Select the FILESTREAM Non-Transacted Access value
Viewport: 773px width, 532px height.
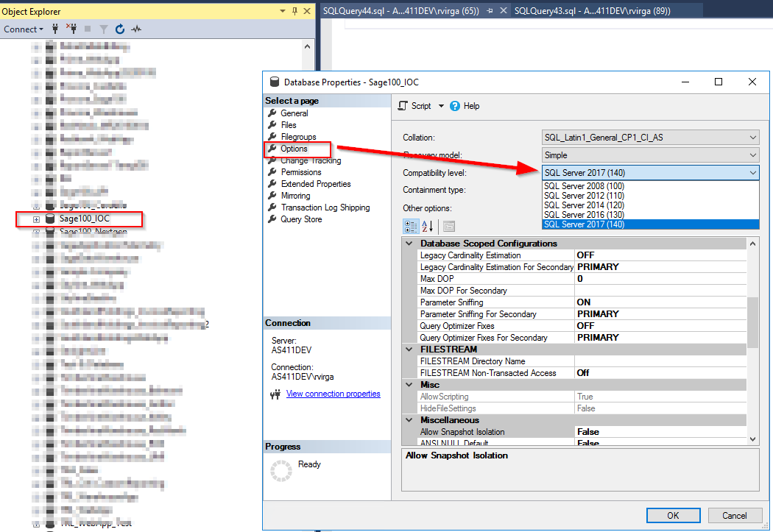point(660,373)
